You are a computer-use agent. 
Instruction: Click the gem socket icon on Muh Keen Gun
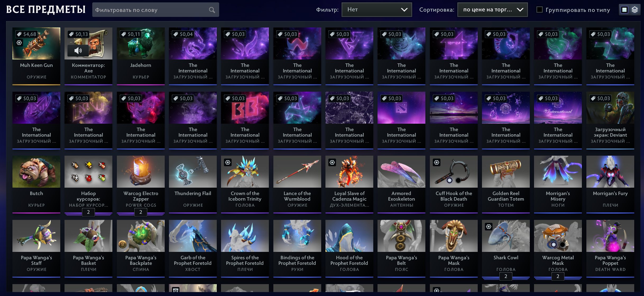[x=19, y=43]
